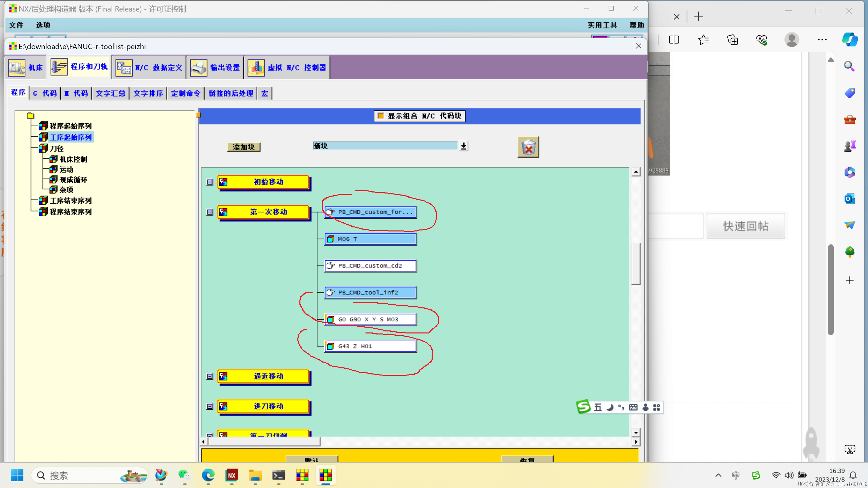Click the G43 Z H01 block icon
868x488 pixels.
pyautogui.click(x=332, y=346)
